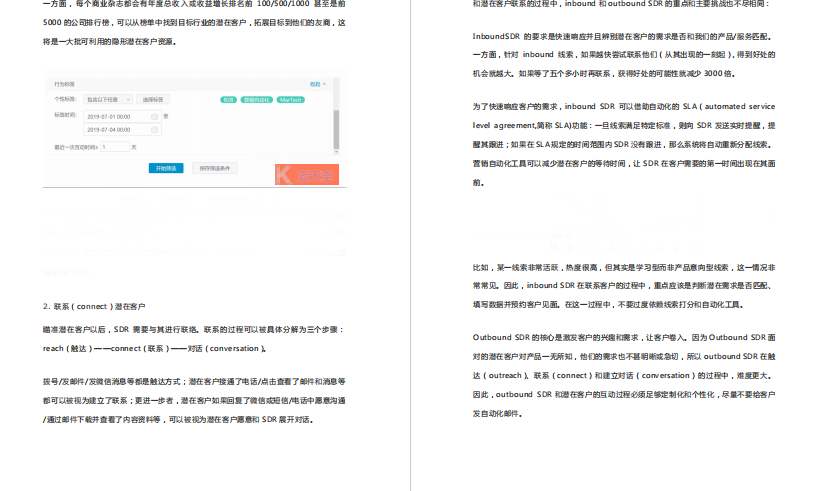Click the paragraph starting with Outbound SDR 的核心

tap(623, 375)
